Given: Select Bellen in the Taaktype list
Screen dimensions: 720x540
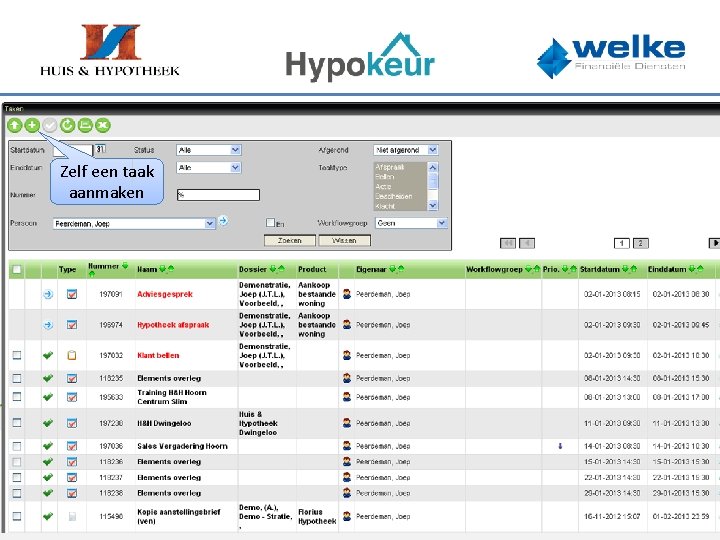Looking at the screenshot, I should tap(385, 177).
